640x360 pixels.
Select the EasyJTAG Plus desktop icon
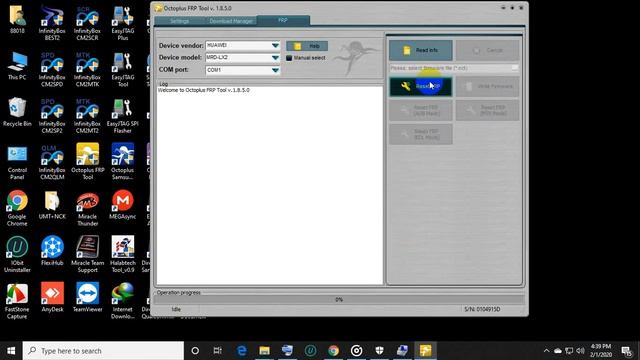pos(122,22)
